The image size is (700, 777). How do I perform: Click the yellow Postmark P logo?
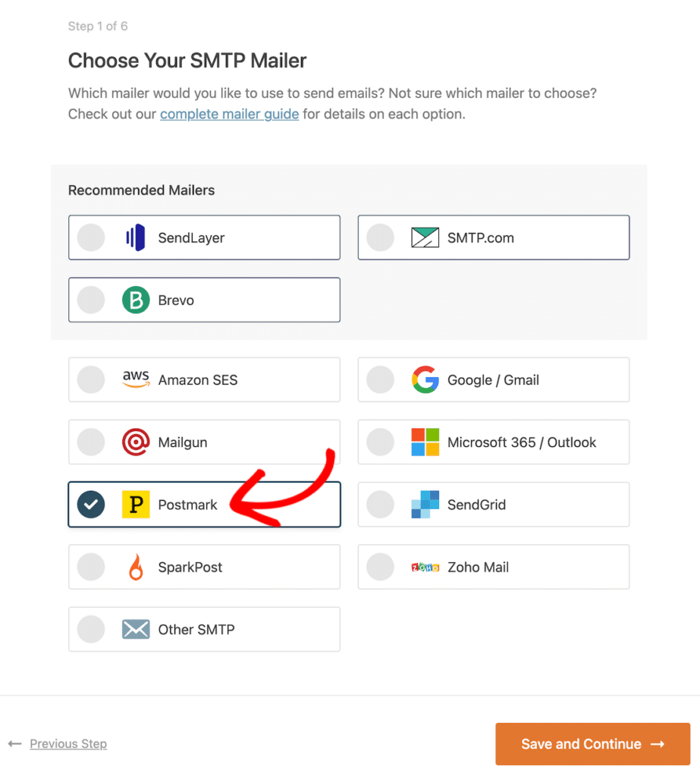coord(136,505)
